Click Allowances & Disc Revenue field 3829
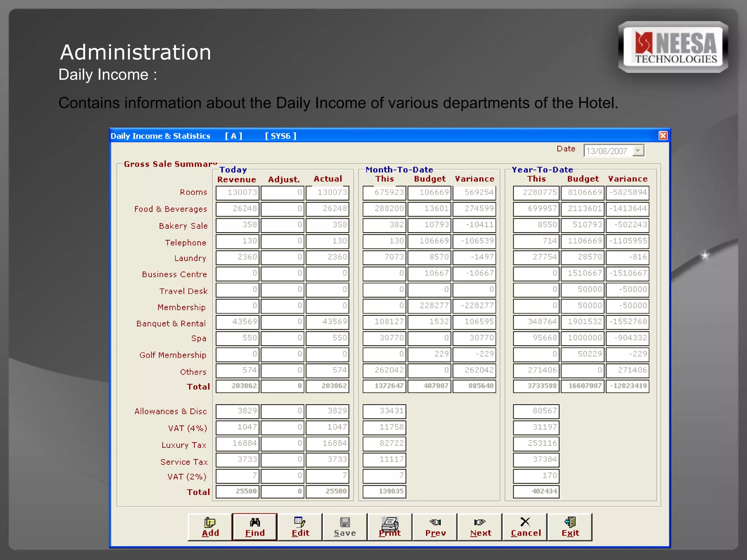This screenshot has width=747, height=560. 237,411
